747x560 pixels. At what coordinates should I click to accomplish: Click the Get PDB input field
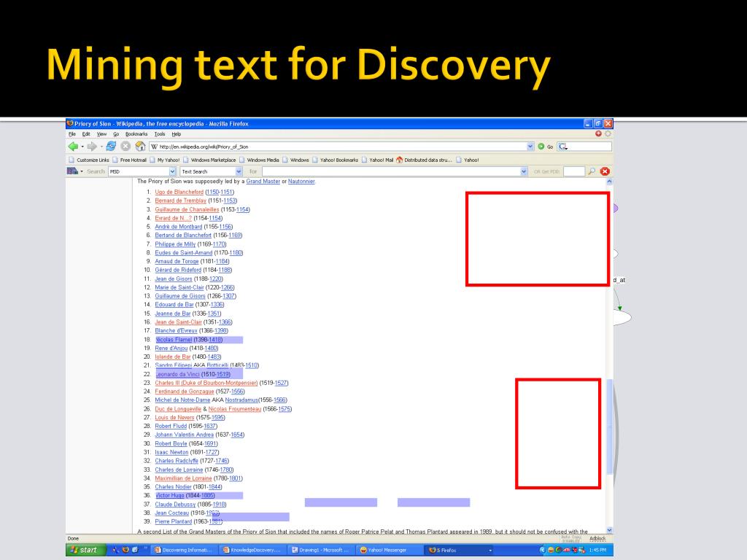(x=574, y=171)
